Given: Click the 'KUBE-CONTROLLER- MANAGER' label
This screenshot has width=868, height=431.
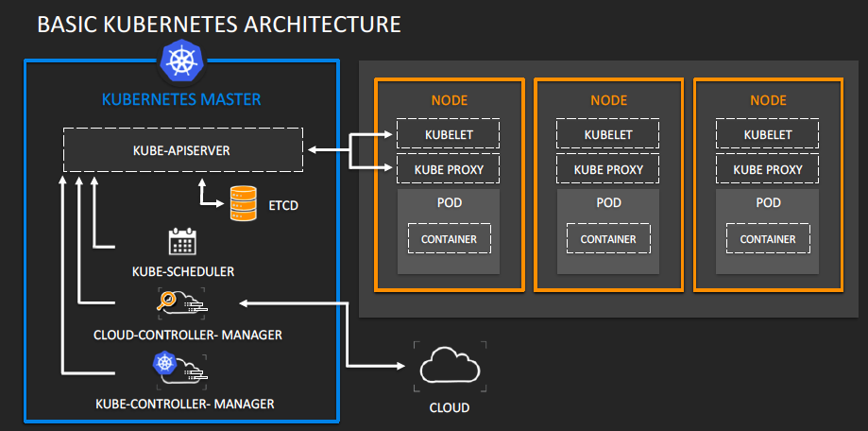Looking at the screenshot, I should (x=185, y=404).
